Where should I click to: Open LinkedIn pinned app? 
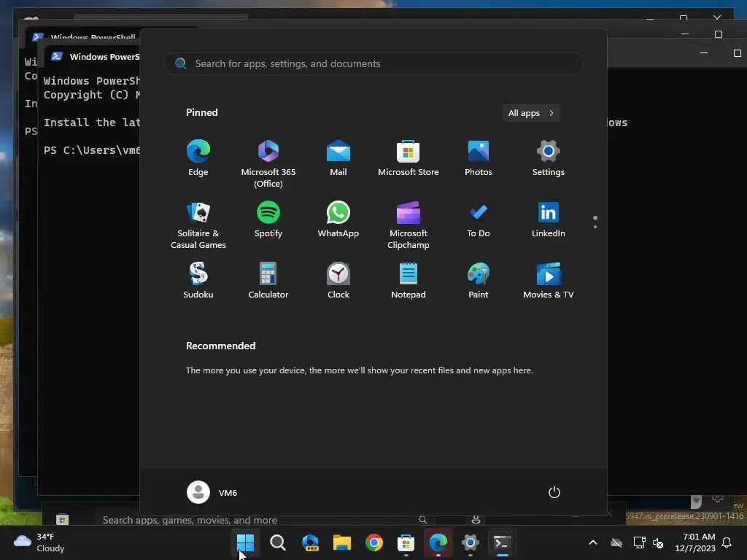point(549,220)
